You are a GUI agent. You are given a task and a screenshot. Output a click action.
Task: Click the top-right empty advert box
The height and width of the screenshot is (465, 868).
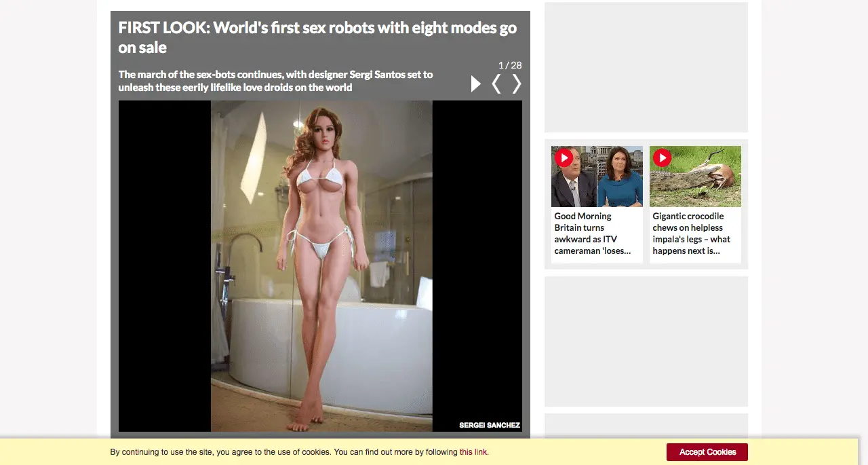(646, 67)
